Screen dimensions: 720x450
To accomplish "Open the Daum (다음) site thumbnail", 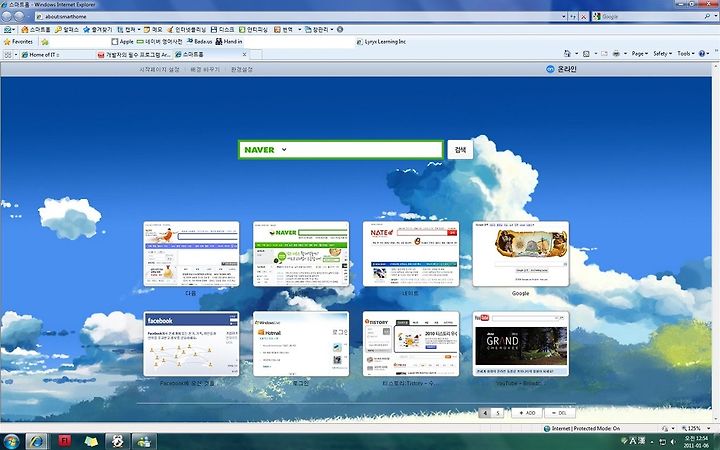I will click(191, 254).
